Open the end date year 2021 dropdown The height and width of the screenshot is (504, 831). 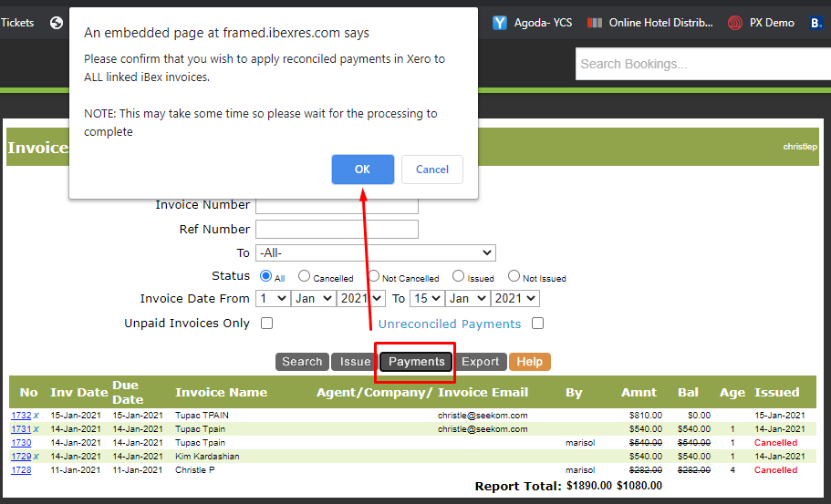click(x=514, y=298)
